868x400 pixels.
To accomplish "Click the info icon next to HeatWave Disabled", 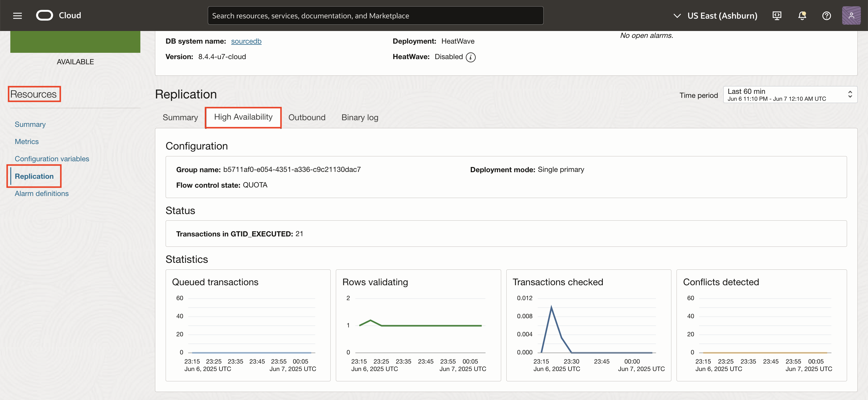I will click(x=471, y=57).
